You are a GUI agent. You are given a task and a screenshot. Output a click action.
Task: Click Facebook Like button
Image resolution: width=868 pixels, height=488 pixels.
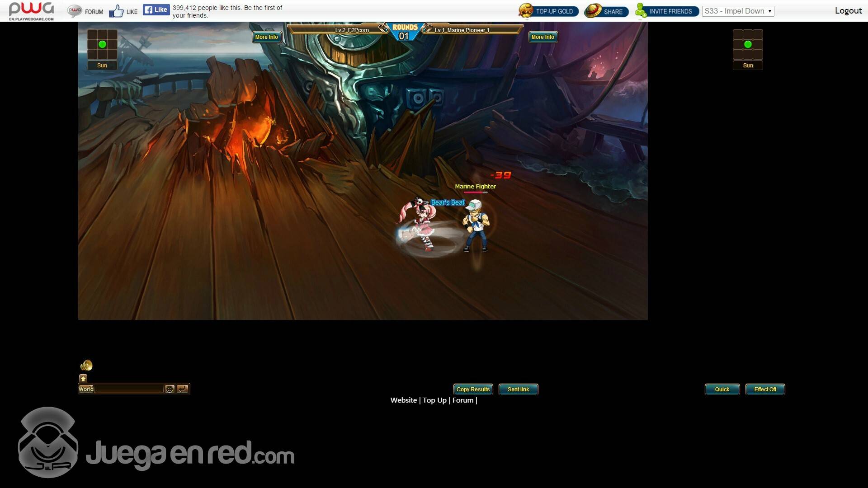(x=156, y=9)
